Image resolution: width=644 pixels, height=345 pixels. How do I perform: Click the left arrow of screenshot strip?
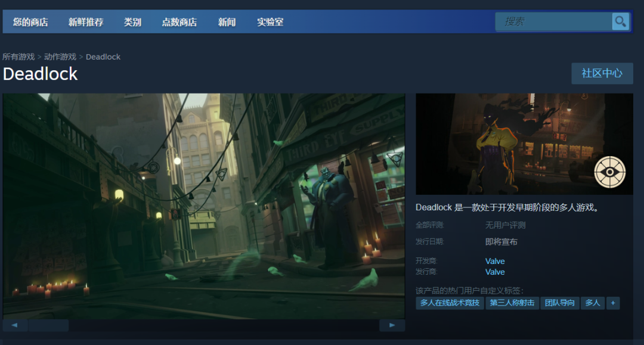point(15,325)
